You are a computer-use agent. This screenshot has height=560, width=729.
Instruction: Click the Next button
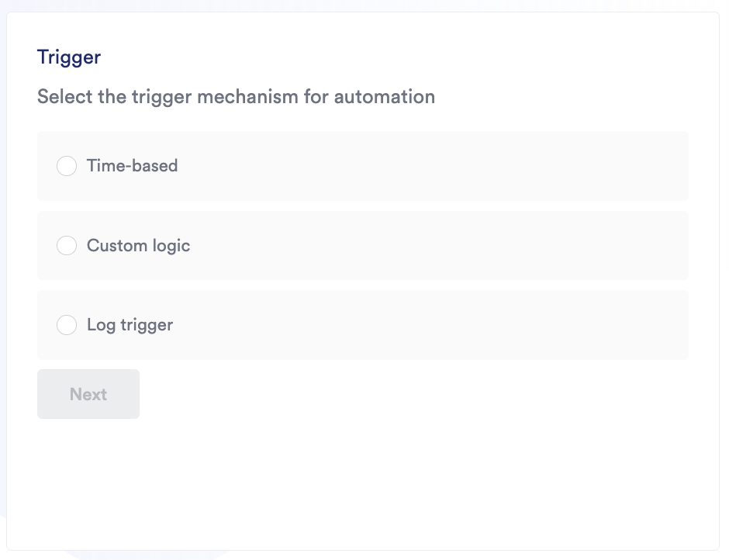point(88,394)
